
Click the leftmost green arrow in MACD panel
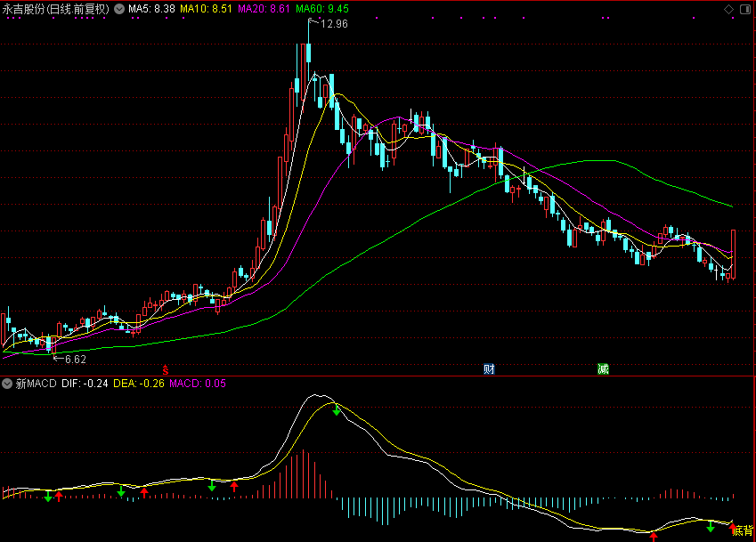click(47, 496)
